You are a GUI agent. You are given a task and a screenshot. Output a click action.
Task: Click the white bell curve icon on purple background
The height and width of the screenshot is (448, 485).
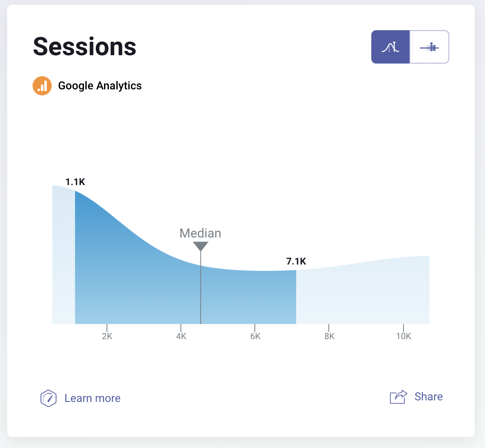click(x=390, y=47)
